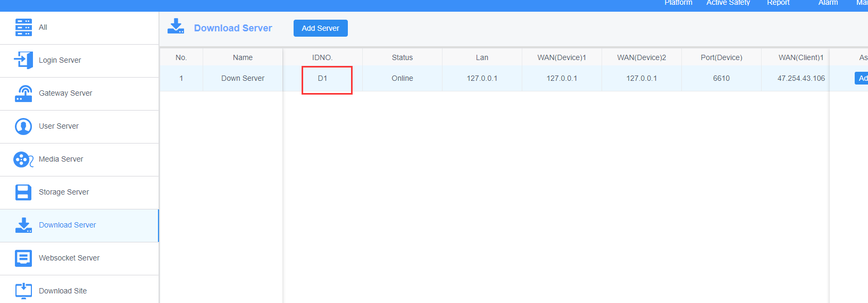Select the row number 1 cell
Image resolution: width=868 pixels, height=303 pixels.
click(x=181, y=78)
